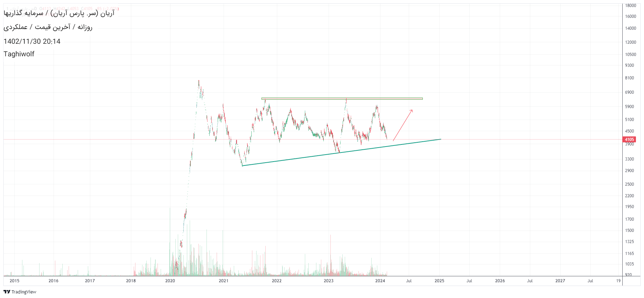Click the 2015 label on time axis

[x=15, y=281]
